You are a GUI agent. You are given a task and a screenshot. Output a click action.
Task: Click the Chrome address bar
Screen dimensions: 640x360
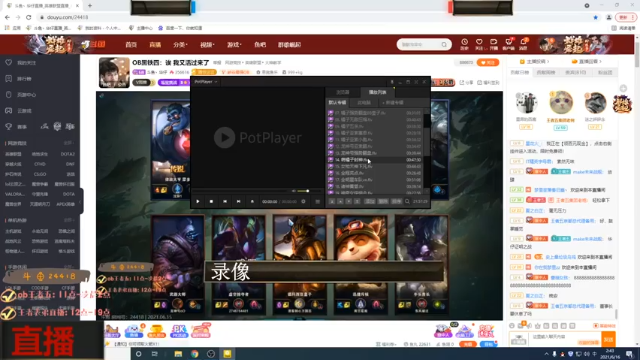[x=314, y=17]
